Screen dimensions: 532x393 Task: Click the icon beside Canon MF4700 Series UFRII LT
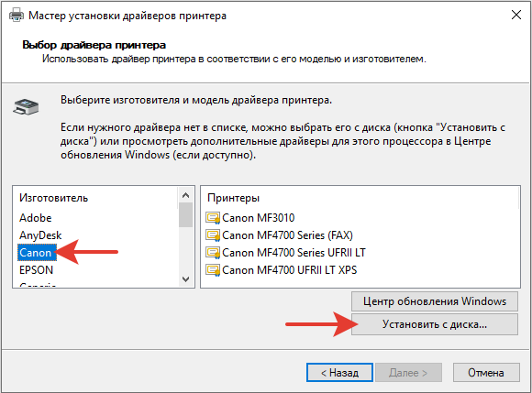(213, 253)
